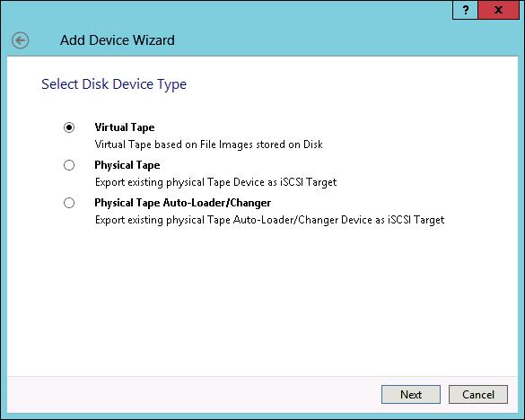Image resolution: width=525 pixels, height=420 pixels.
Task: Click the text 'Export existing physical Tape Device as iSCSI Target'
Action: pyautogui.click(x=215, y=182)
